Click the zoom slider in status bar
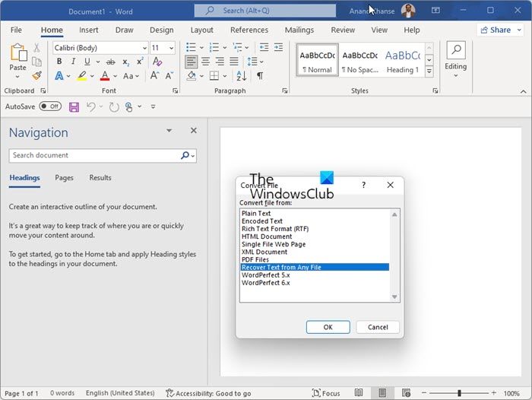532x400 pixels. click(x=459, y=393)
